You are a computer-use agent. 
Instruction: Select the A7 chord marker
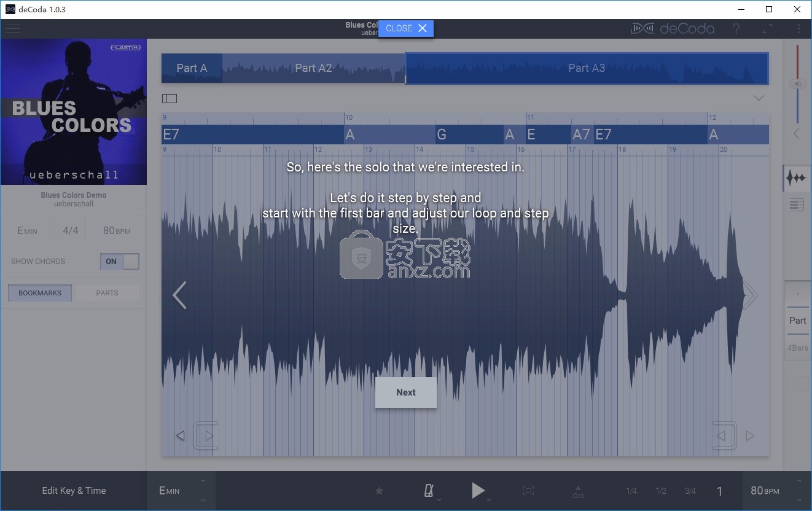(x=582, y=135)
